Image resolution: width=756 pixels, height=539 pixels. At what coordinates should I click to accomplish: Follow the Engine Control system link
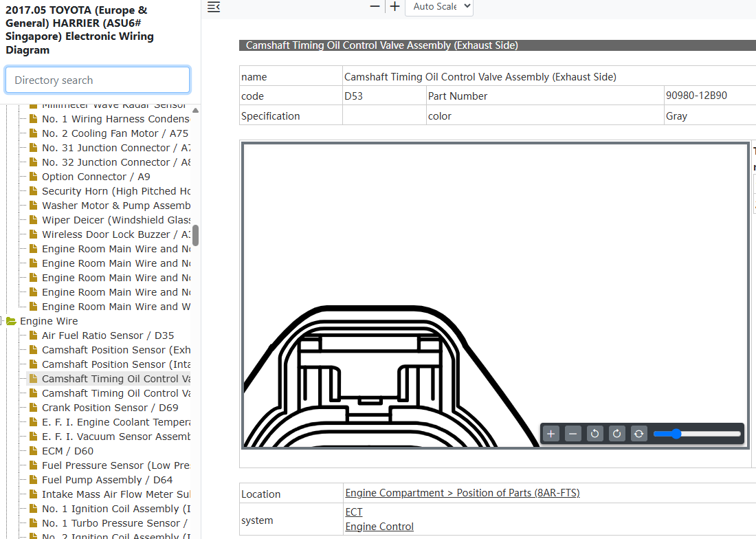click(x=379, y=527)
